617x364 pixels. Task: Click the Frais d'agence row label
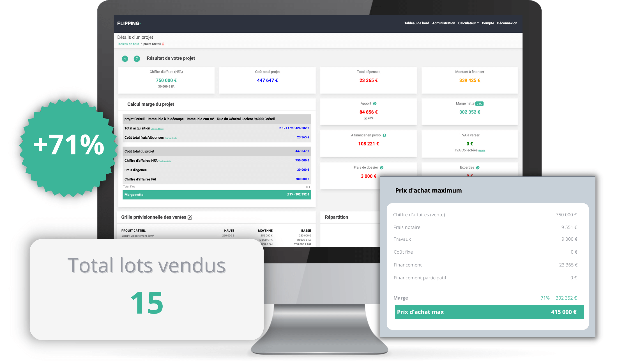pyautogui.click(x=135, y=170)
